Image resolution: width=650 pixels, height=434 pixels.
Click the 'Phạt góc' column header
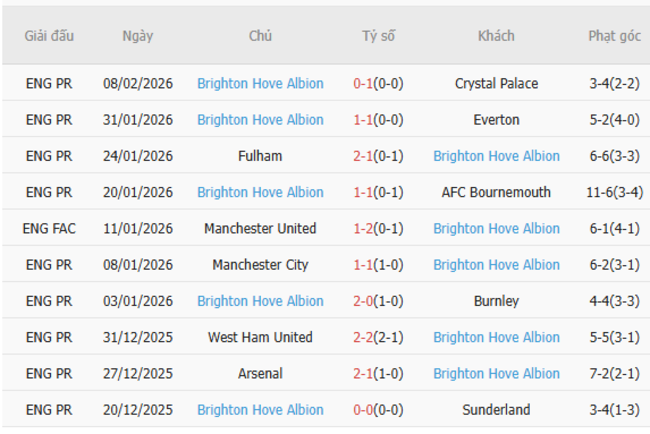(614, 36)
